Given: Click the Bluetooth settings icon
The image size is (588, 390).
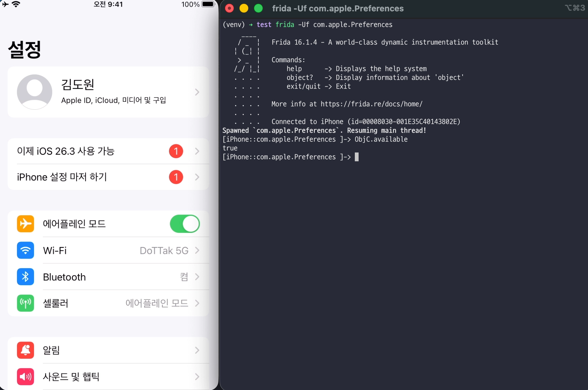Looking at the screenshot, I should [x=26, y=277].
